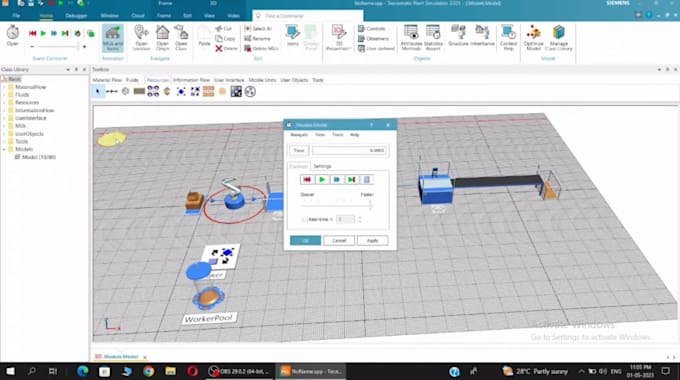Click the Cancel button in the dialog
Image resolution: width=680 pixels, height=380 pixels.
339,241
